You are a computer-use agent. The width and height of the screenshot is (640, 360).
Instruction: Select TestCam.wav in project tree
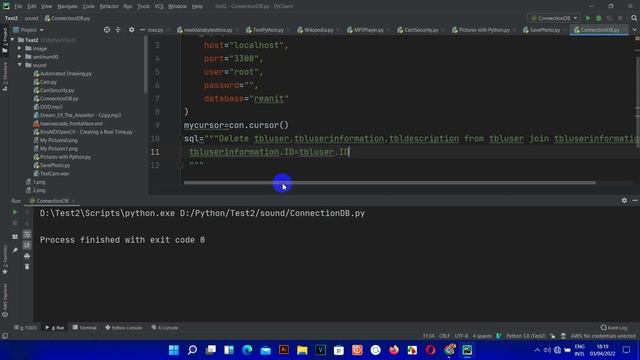(51, 173)
